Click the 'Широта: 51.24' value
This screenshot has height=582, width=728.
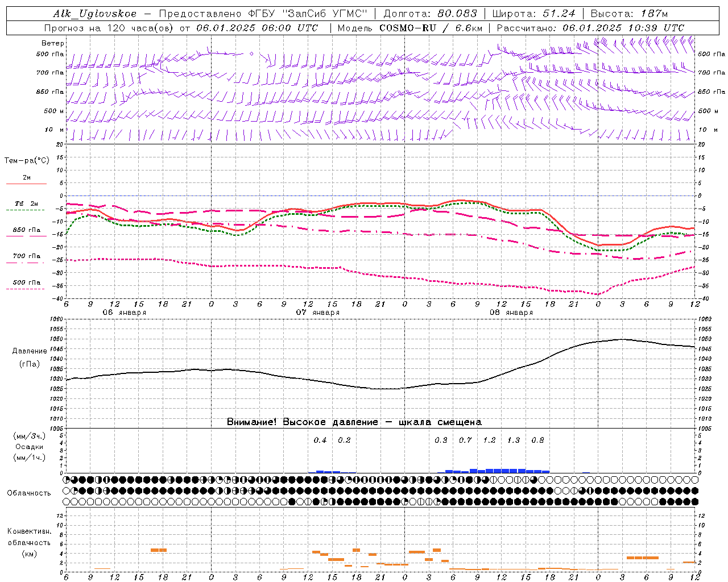coord(533,14)
